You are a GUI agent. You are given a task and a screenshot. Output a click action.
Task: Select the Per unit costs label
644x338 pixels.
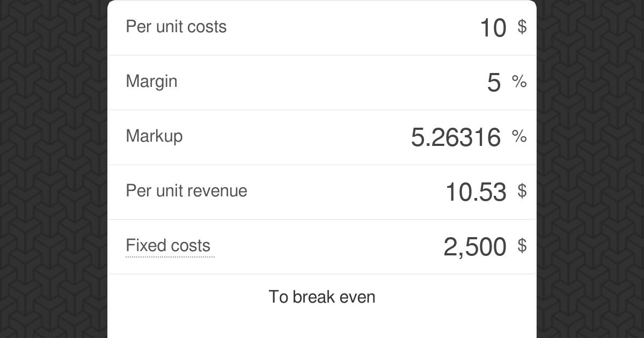tap(176, 26)
